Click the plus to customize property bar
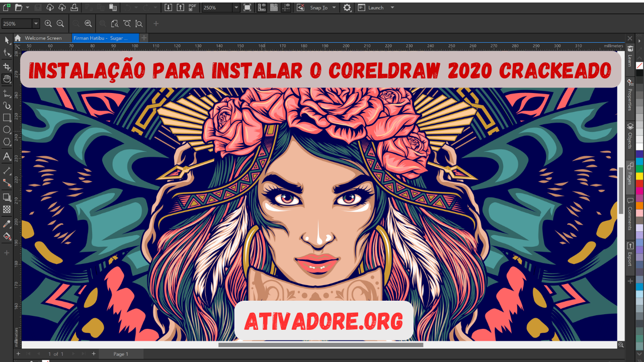 156,24
